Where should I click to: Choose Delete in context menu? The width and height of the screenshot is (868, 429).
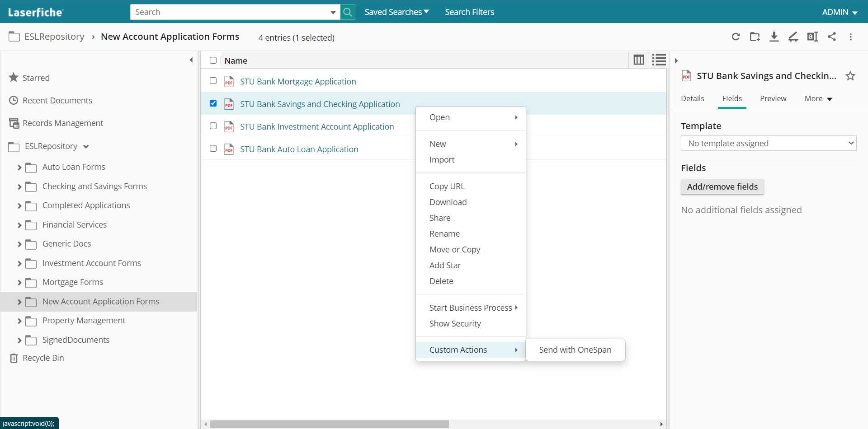point(471,281)
